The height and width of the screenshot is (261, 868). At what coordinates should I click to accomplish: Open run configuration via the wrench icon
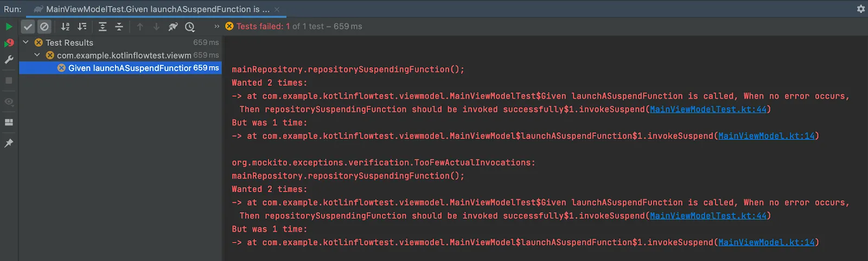pos(9,60)
